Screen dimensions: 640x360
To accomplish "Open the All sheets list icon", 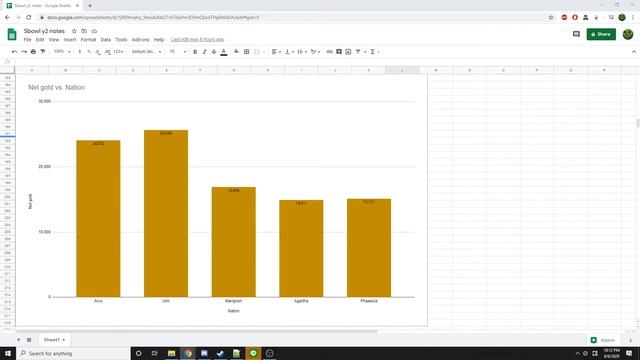I will click(29, 340).
